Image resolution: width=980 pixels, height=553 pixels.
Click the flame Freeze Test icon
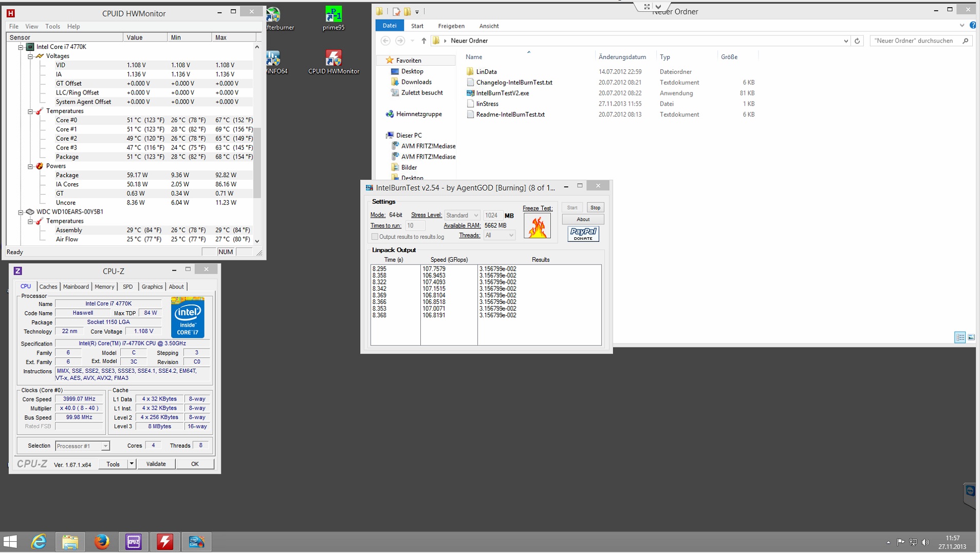pyautogui.click(x=537, y=226)
